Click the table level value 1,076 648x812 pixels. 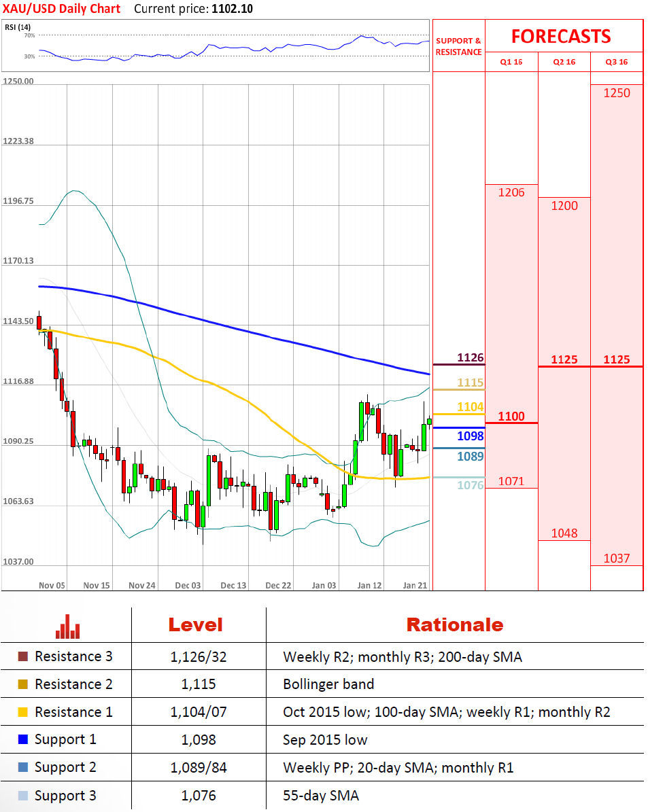199,796
